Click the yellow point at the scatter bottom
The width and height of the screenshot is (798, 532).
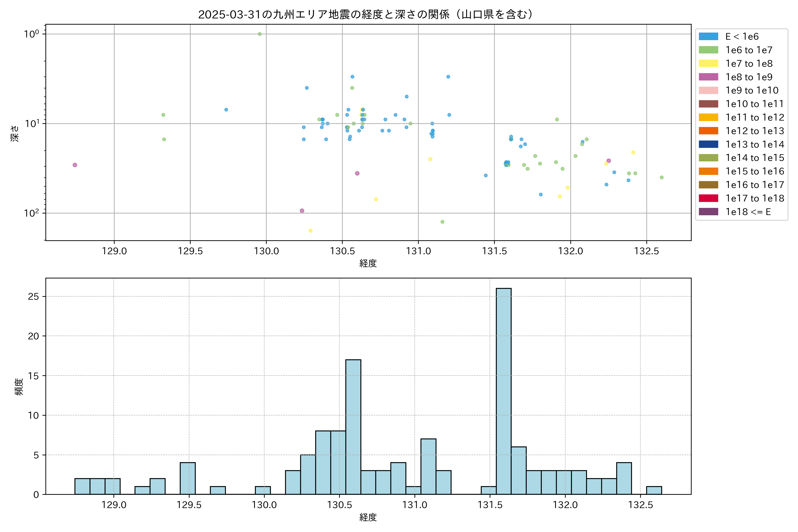pyautogui.click(x=311, y=231)
